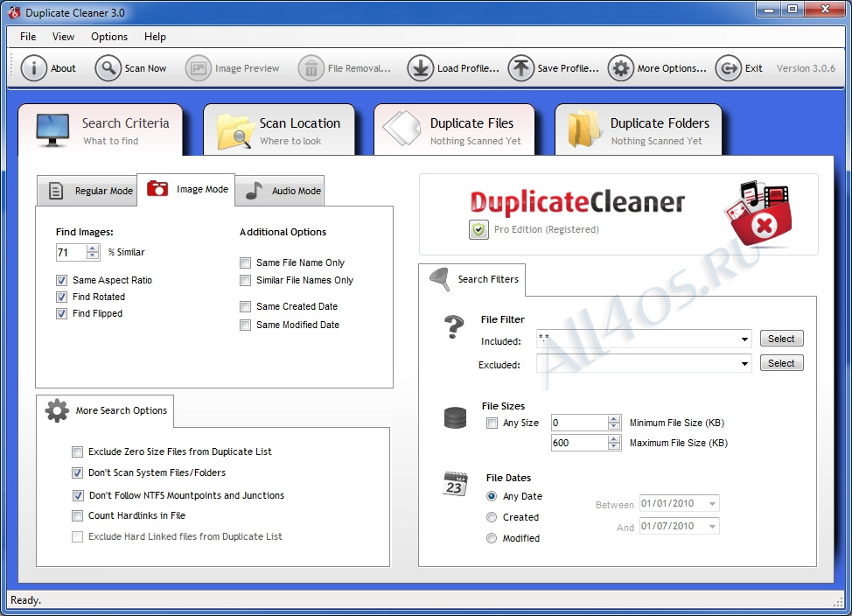This screenshot has height=616, width=852.
Task: Click the Duplicate Folders tab title
Action: pos(660,123)
